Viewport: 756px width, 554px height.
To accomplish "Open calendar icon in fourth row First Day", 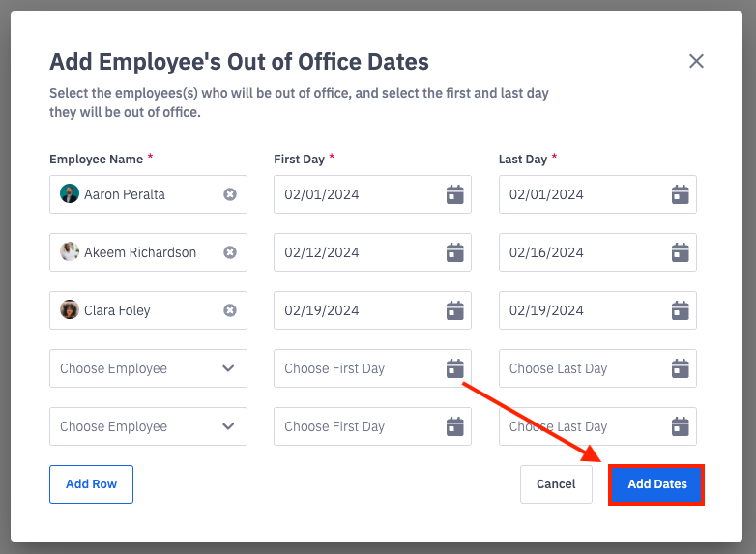I will (454, 368).
